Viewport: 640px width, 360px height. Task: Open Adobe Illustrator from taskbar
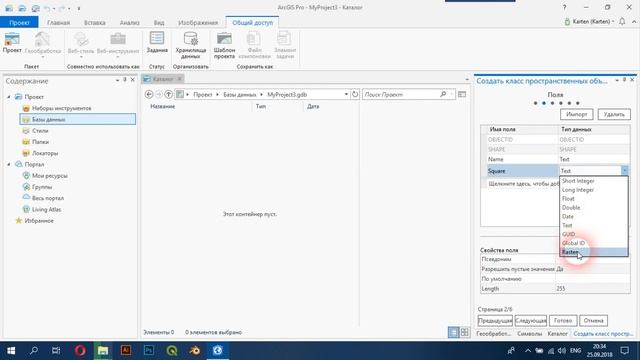(x=126, y=351)
